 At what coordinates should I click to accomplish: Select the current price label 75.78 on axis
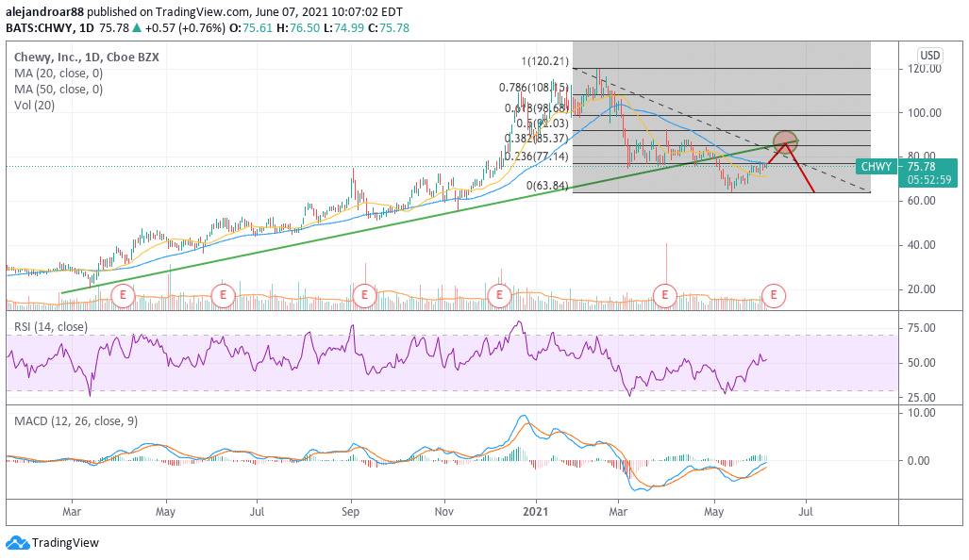tap(921, 166)
